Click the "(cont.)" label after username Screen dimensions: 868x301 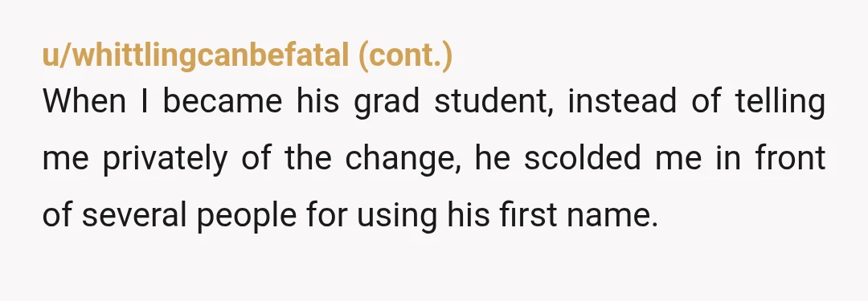click(x=406, y=56)
